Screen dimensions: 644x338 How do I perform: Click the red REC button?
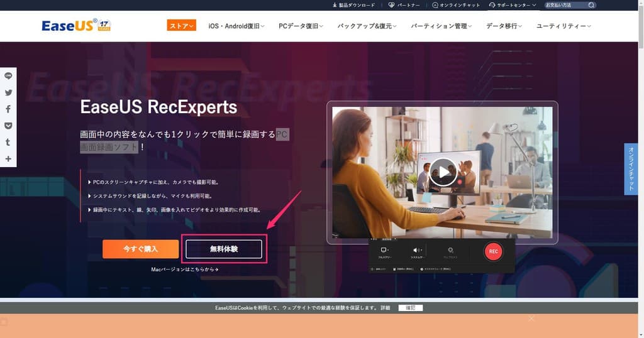coord(493,251)
